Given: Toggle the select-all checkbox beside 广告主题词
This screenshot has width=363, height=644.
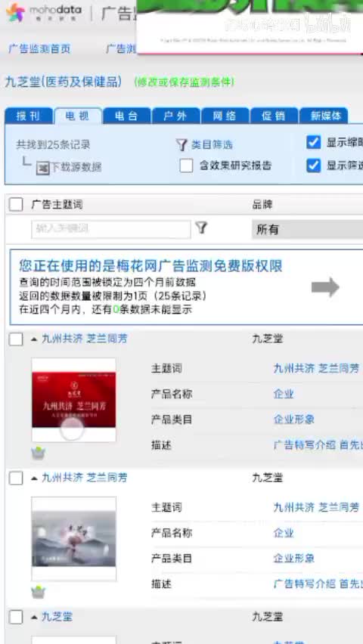Looking at the screenshot, I should click(x=16, y=204).
